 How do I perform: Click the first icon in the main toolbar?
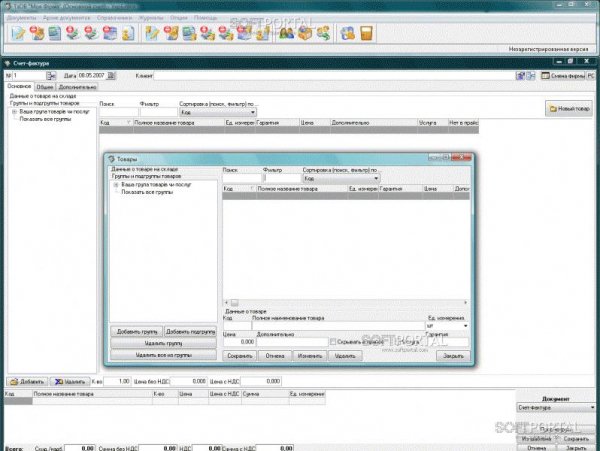(x=17, y=33)
